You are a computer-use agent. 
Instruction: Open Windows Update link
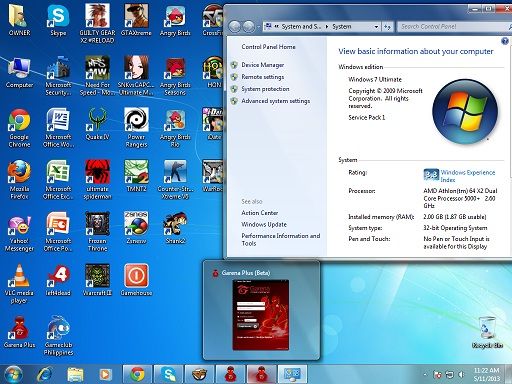(x=264, y=224)
